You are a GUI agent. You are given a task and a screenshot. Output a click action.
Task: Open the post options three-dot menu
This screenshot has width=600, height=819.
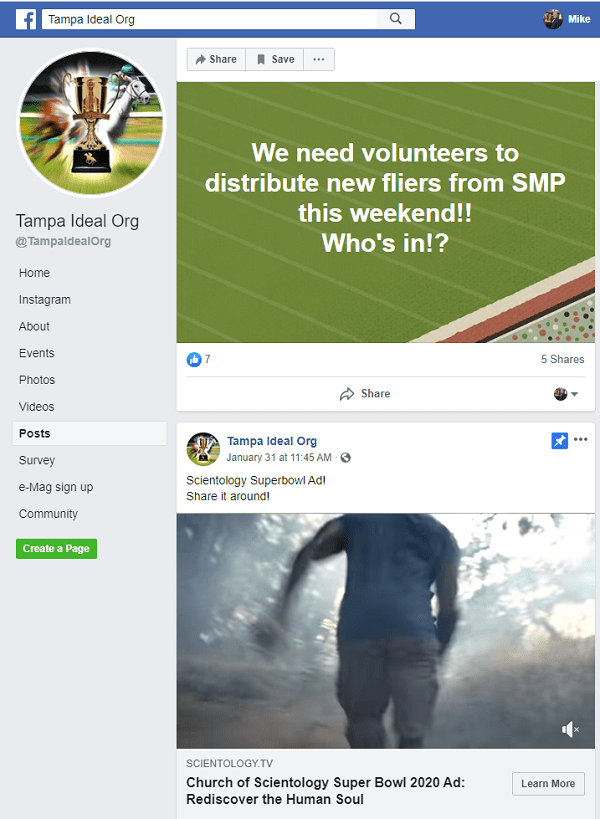coord(581,439)
